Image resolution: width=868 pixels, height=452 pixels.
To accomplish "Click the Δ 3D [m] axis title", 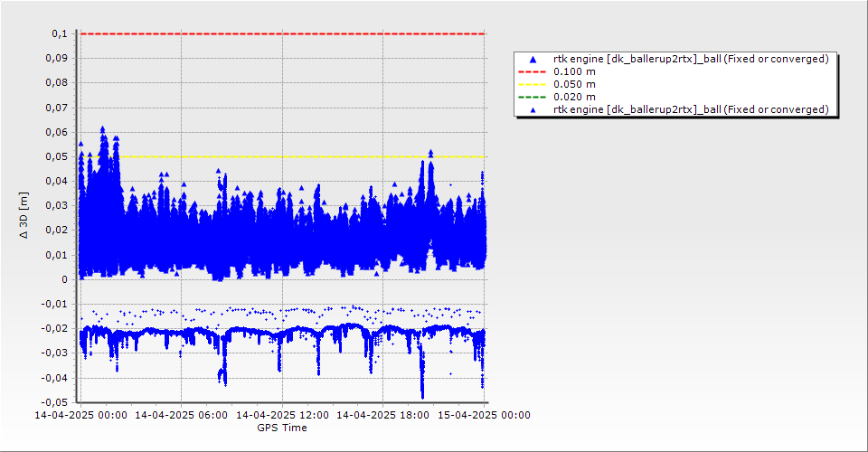I will coord(24,215).
